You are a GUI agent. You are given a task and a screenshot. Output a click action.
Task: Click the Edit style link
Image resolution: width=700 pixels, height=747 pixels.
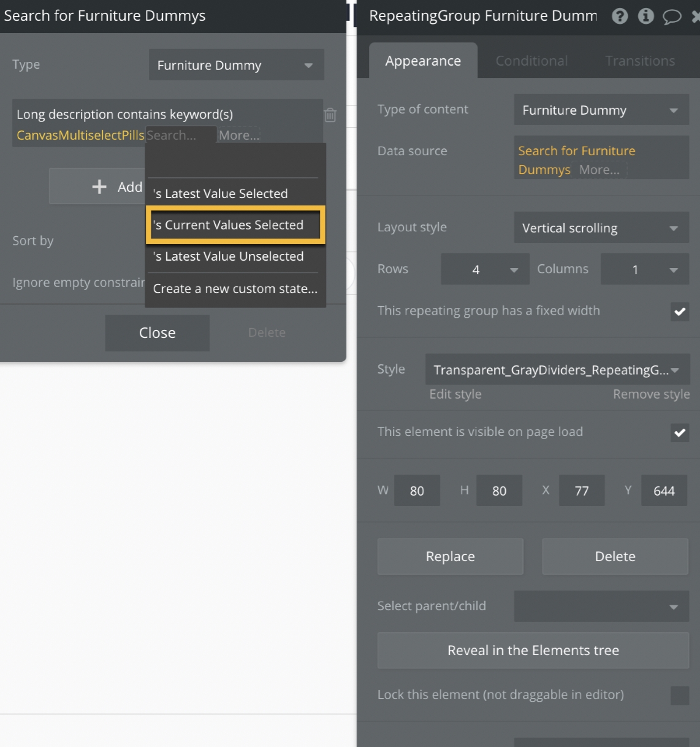[455, 394]
